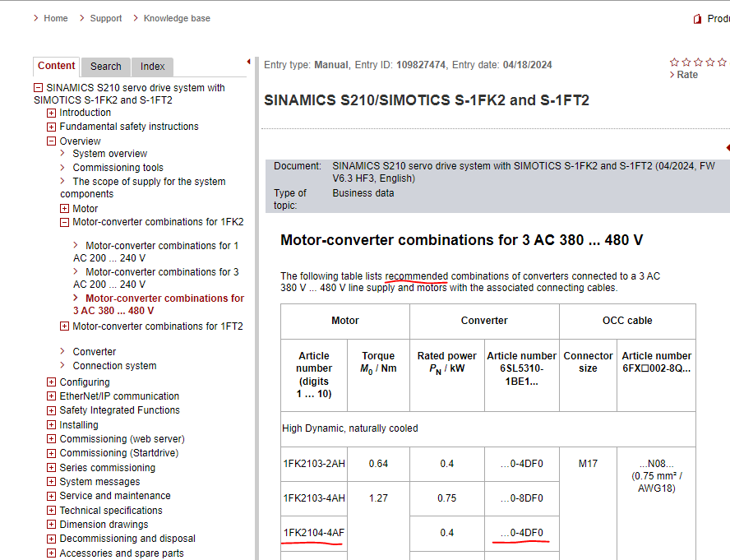Collapse the SINAMICS S210 root tree node
The image size is (730, 560).
(38, 88)
